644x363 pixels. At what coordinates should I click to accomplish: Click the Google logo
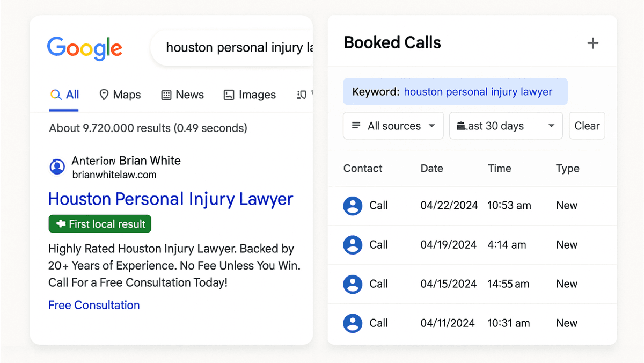point(84,48)
